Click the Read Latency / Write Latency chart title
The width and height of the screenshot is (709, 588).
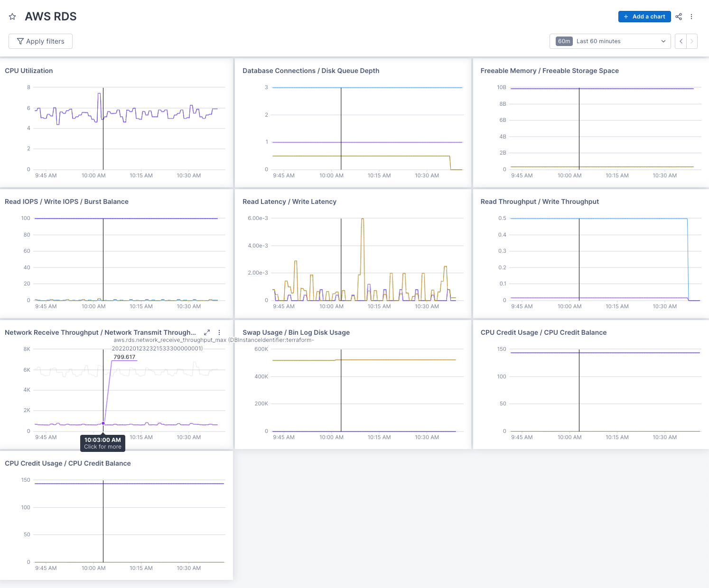pos(289,202)
